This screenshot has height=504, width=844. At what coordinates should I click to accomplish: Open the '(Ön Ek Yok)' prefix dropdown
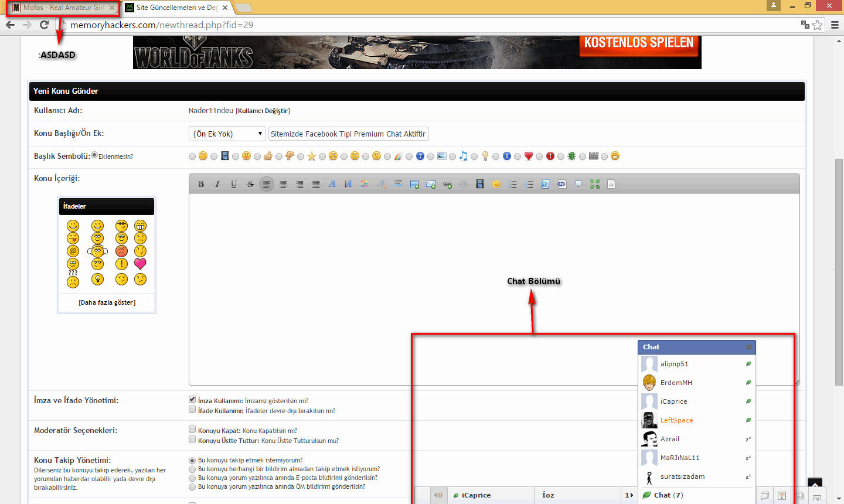227,134
